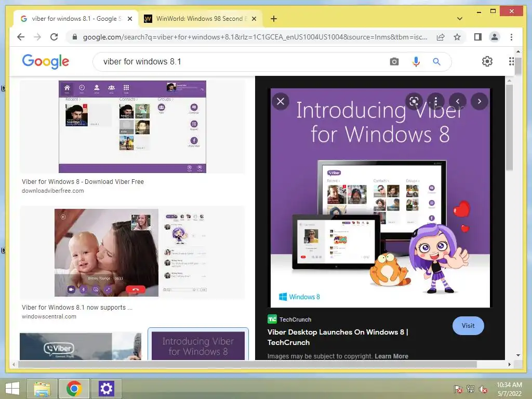Click the horizontal scrollbar right arrow
Screen dimensions: 532x399
point(509,364)
